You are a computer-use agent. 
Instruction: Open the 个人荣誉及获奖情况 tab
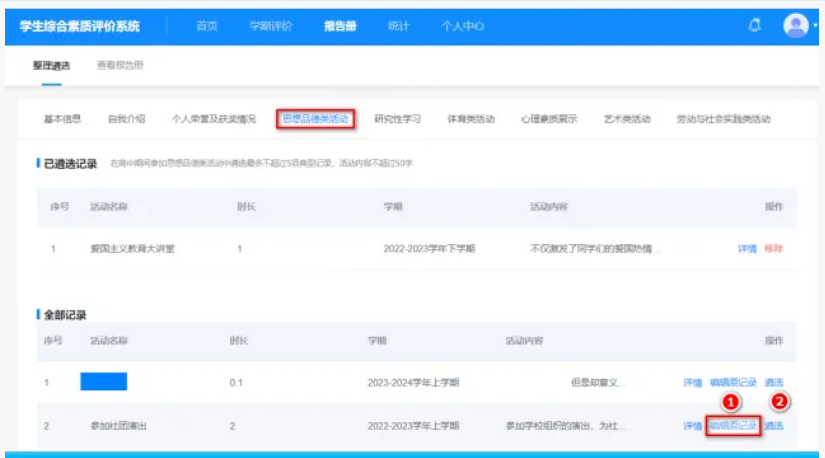[213, 119]
